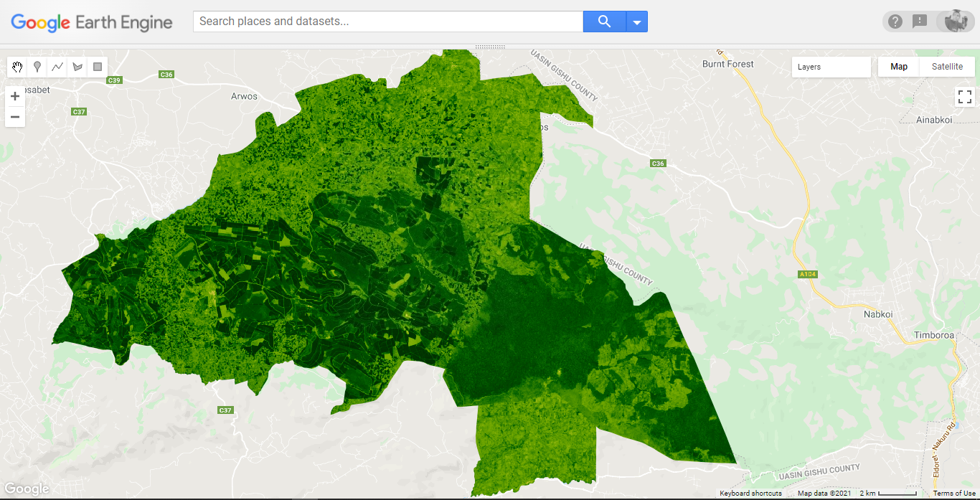Open the Terms of Use
Image resolution: width=980 pixels, height=500 pixels.
(953, 493)
